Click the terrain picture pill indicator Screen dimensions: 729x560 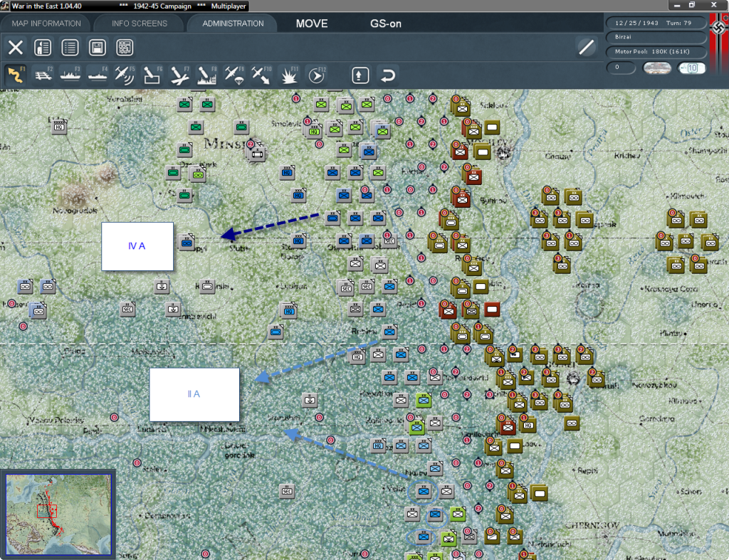click(657, 68)
